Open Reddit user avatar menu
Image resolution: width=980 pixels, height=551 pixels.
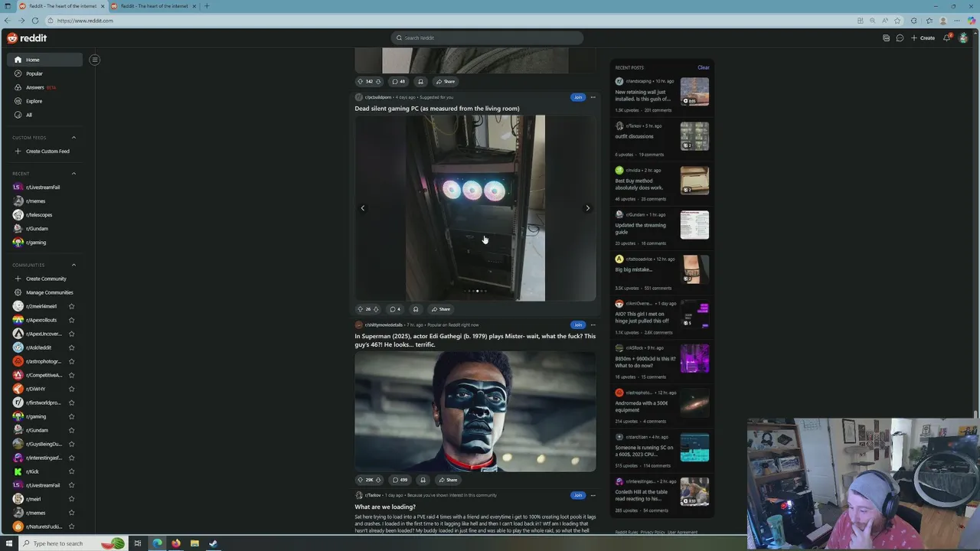[x=963, y=37]
